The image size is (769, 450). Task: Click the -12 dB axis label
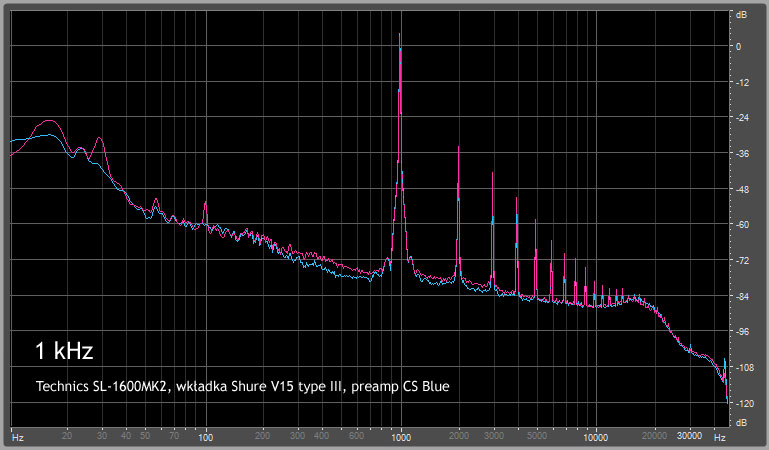742,82
